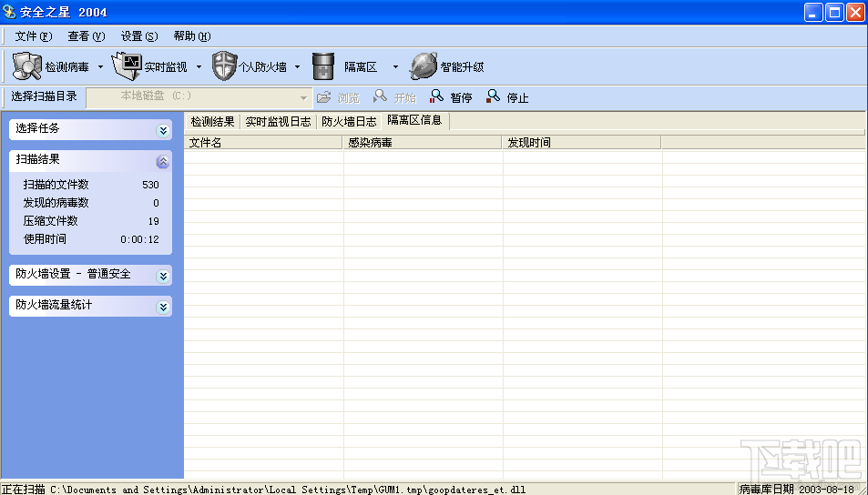
Task: Open the 设置(S) menu
Action: pyautogui.click(x=139, y=36)
